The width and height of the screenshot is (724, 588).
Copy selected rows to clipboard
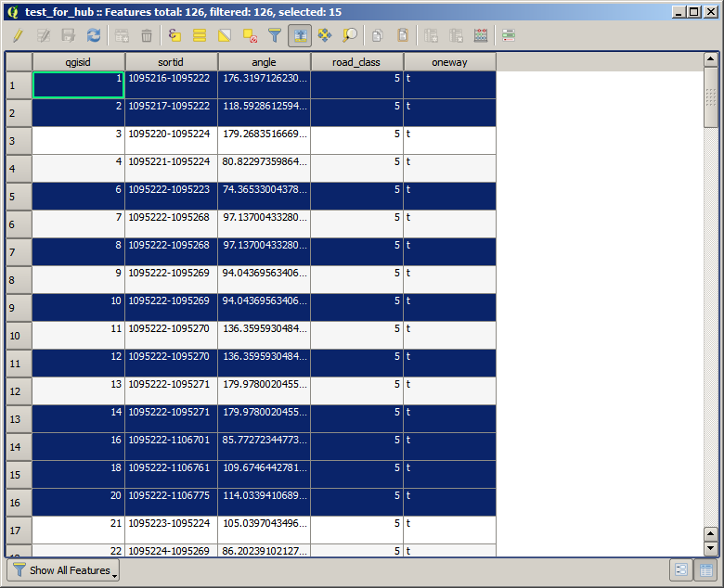pyautogui.click(x=378, y=35)
